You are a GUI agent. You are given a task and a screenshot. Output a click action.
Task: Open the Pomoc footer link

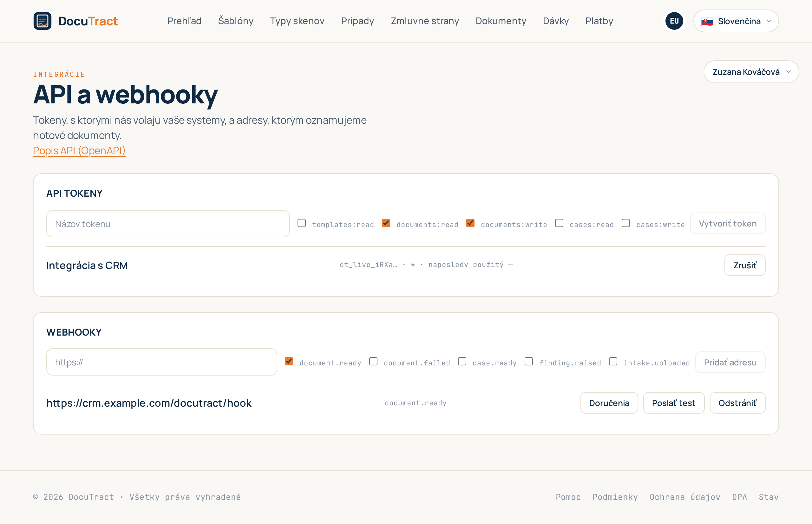click(568, 497)
